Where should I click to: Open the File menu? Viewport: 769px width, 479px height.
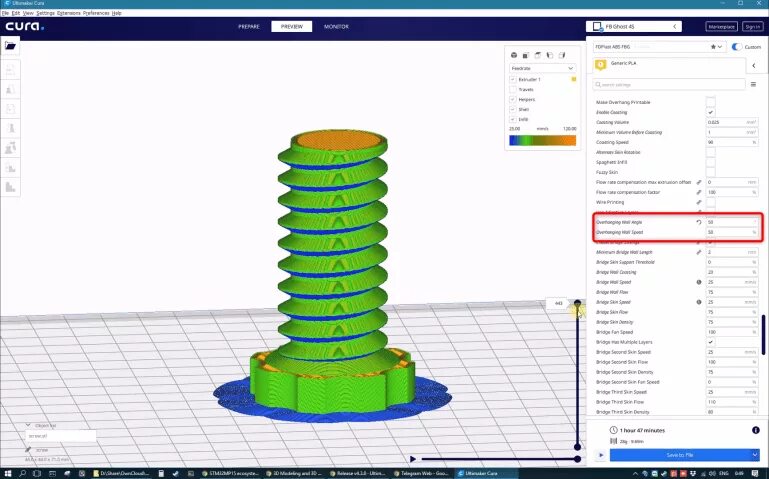click(5, 13)
